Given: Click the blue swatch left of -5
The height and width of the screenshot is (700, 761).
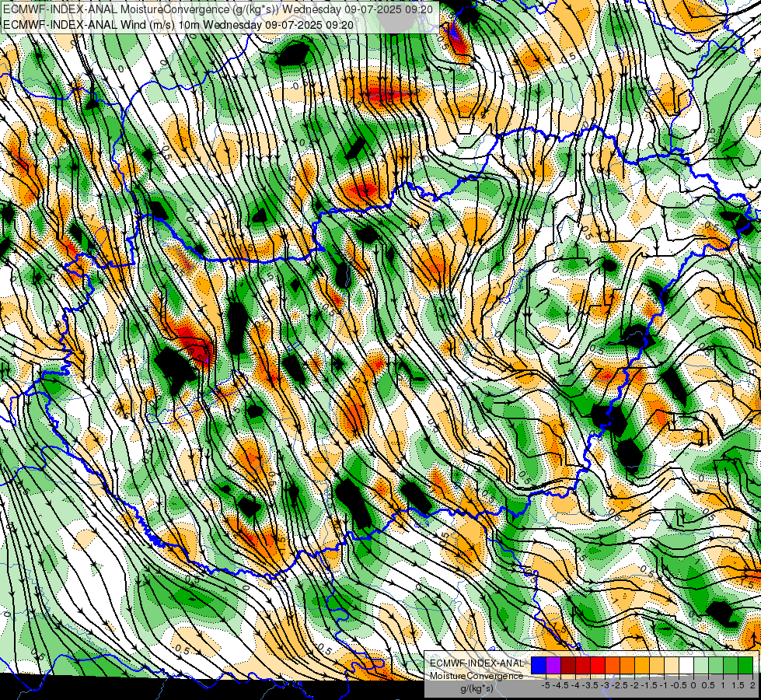Looking at the screenshot, I should (x=539, y=666).
